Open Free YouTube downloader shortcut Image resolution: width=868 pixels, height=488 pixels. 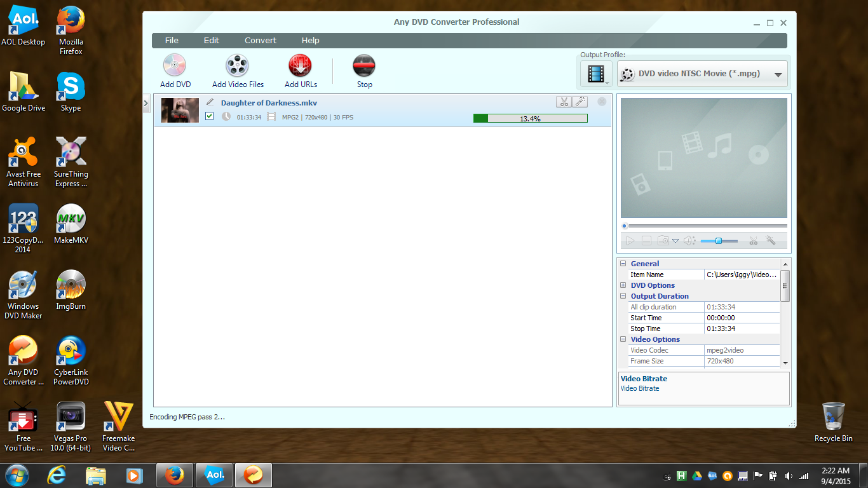pyautogui.click(x=23, y=427)
